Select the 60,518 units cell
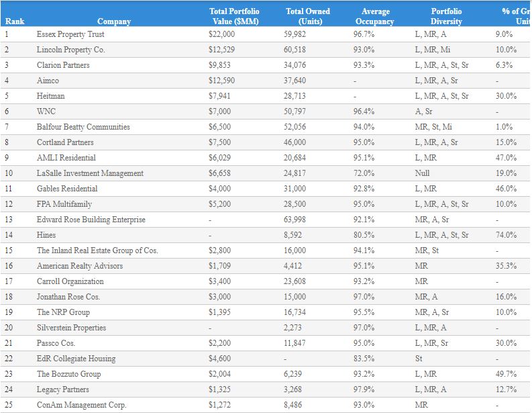532x413 pixels. pos(295,50)
